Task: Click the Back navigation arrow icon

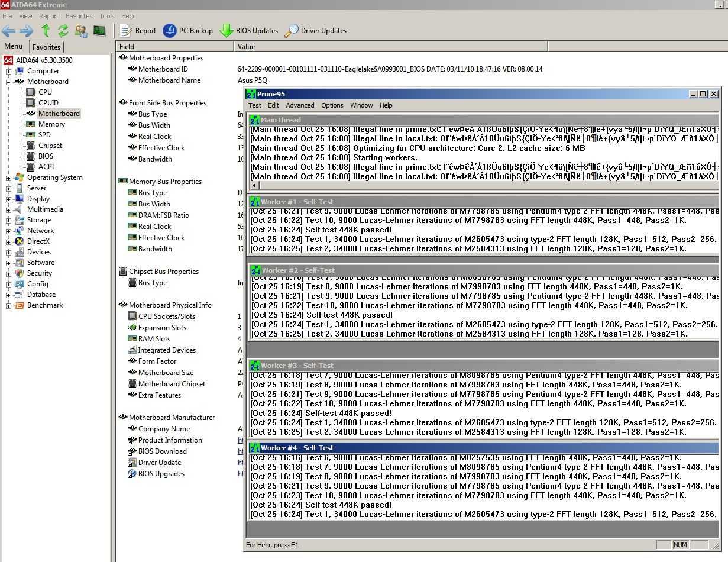Action: coord(9,31)
